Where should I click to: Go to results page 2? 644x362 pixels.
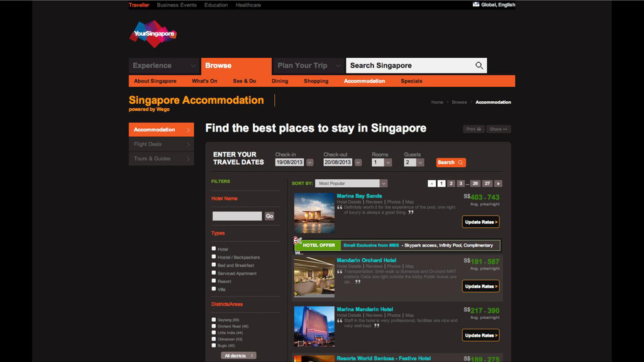451,184
